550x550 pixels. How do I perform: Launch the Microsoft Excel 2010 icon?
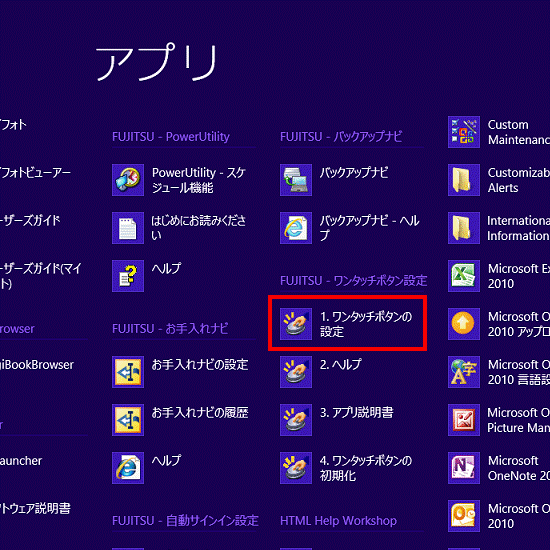464,276
